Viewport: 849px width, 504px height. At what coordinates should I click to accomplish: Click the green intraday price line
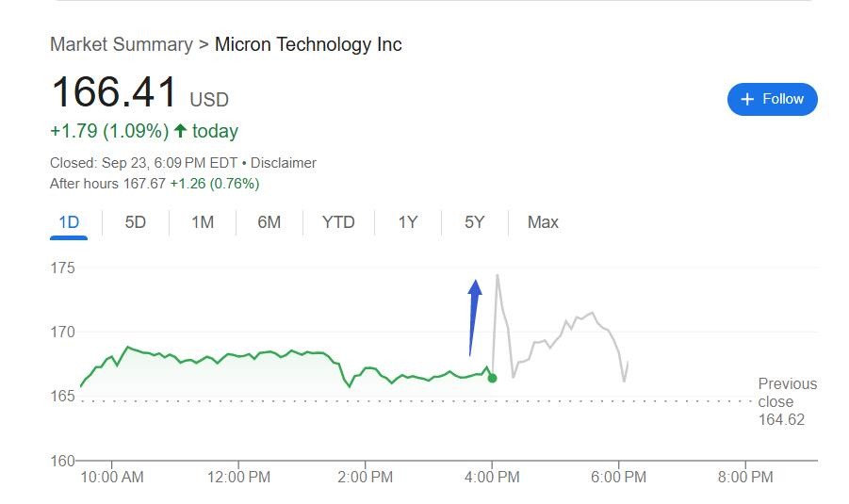click(236, 355)
